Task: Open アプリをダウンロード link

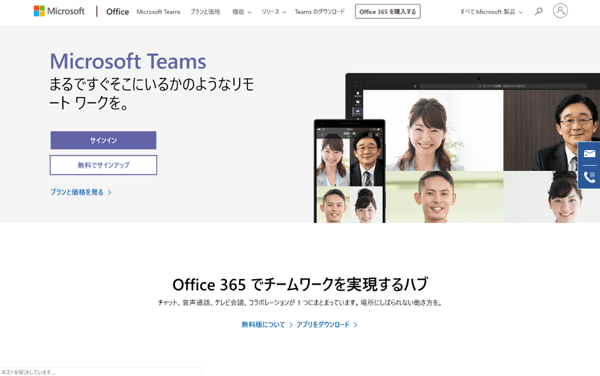Action: [x=327, y=324]
